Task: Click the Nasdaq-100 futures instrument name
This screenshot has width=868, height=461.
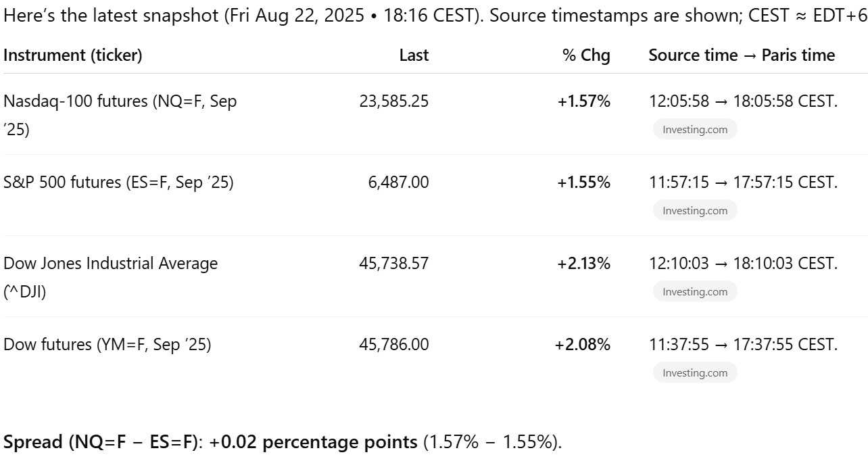Action: pyautogui.click(x=120, y=102)
